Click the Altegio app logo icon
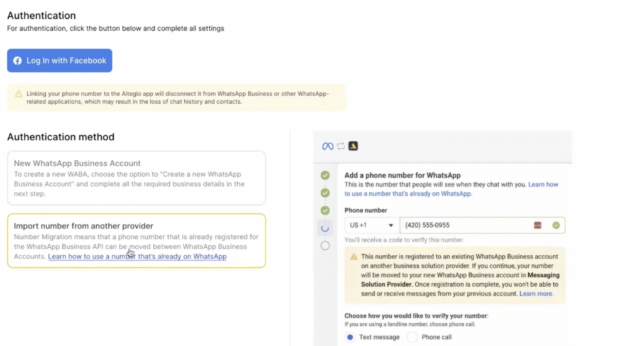 click(353, 146)
